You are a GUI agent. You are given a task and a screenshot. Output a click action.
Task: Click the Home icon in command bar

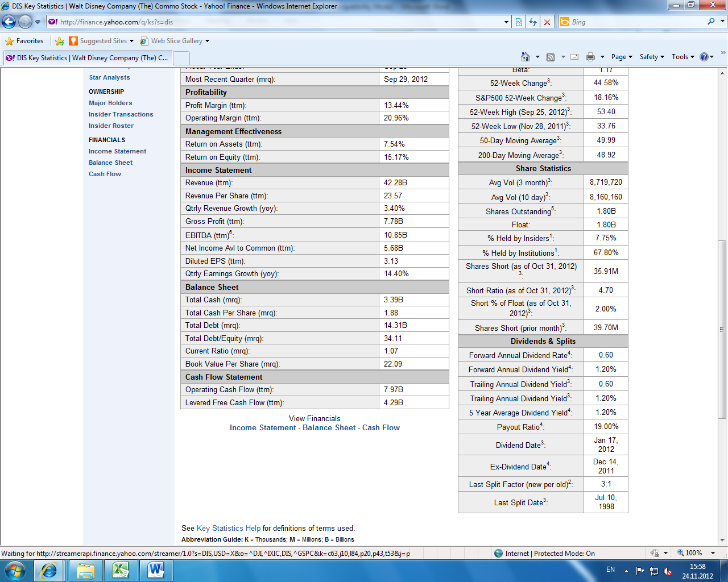point(526,57)
